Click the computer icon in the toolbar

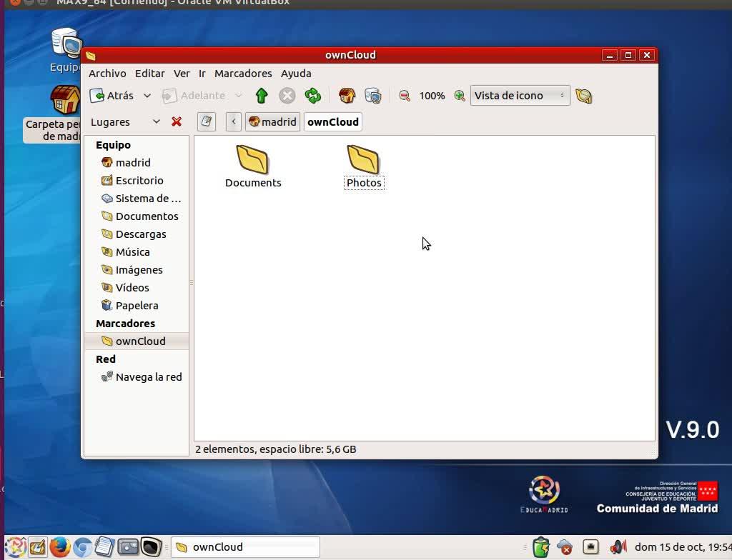tap(372, 96)
